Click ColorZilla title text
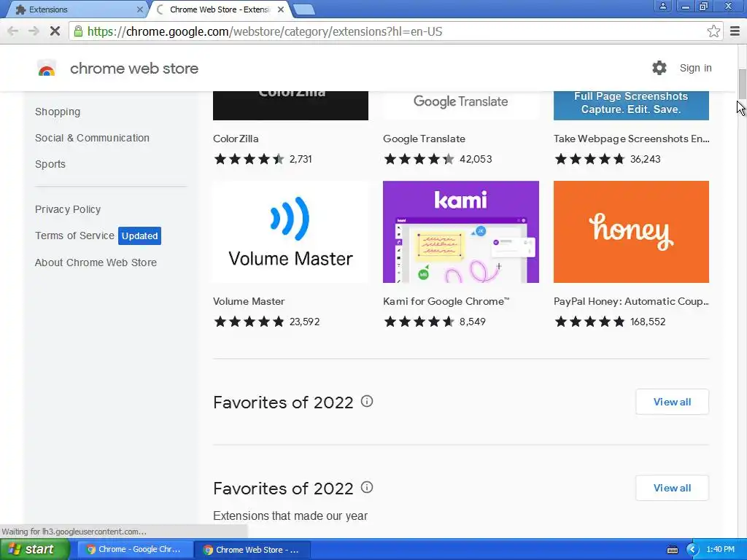This screenshot has height=560, width=747. [236, 139]
